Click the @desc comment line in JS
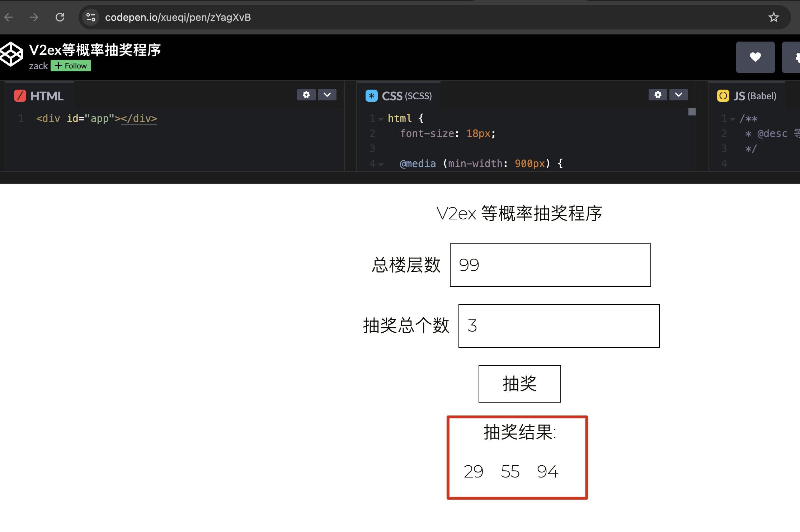800x532 pixels. point(772,134)
